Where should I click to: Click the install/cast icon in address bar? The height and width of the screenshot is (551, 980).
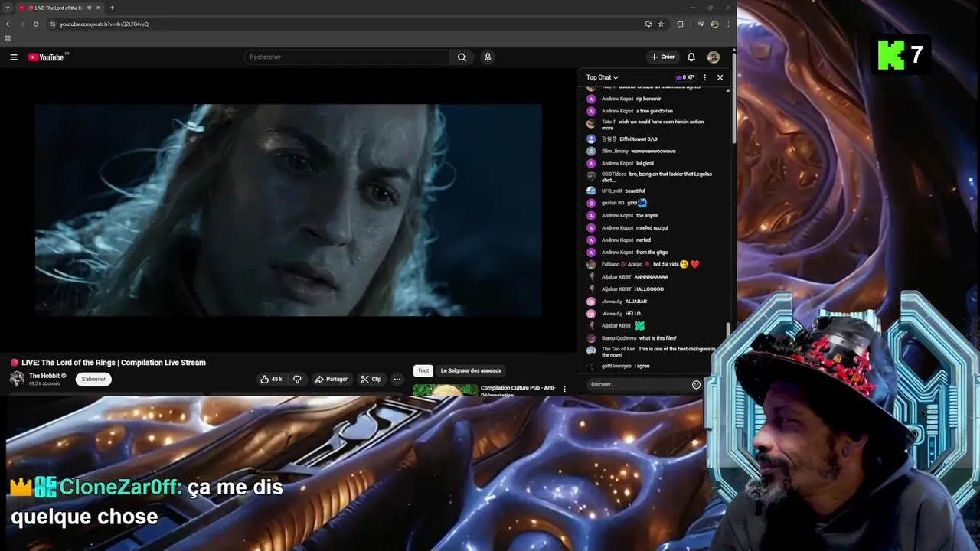648,24
